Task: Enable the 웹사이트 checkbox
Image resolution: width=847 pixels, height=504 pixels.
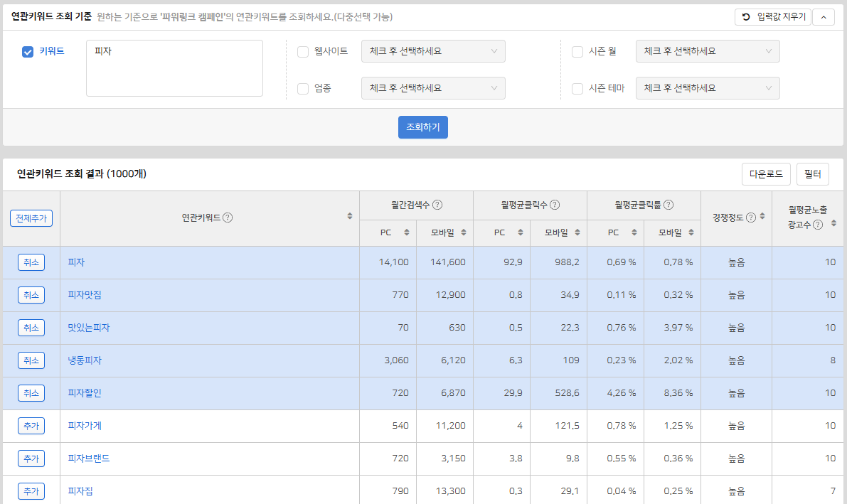Action: [303, 51]
